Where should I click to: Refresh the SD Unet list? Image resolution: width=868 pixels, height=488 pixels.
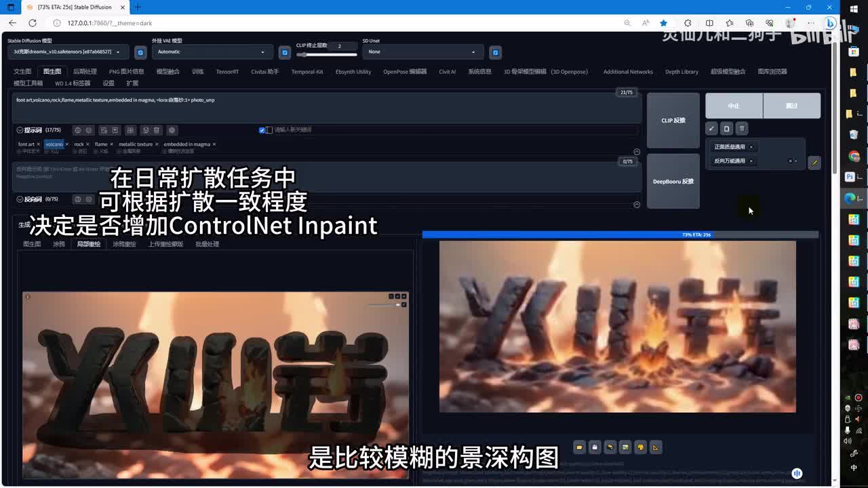point(496,52)
